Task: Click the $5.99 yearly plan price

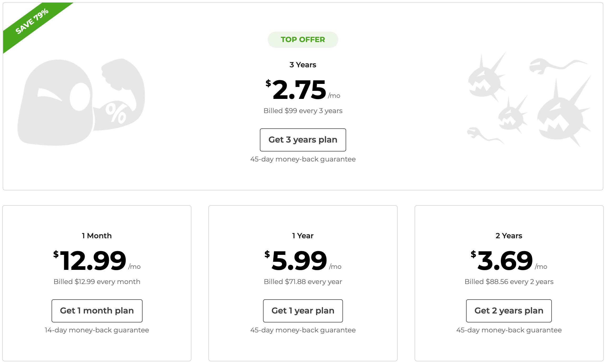Action: 303,261
